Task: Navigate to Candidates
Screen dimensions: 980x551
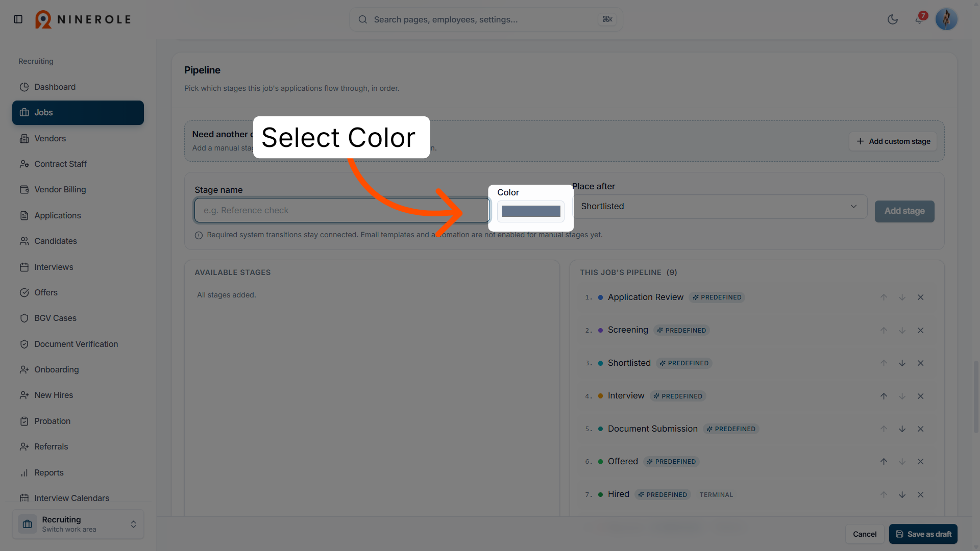Action: 78,241
